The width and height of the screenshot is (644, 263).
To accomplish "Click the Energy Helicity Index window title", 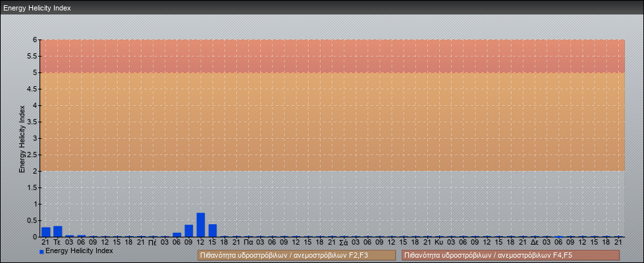I will coord(38,9).
